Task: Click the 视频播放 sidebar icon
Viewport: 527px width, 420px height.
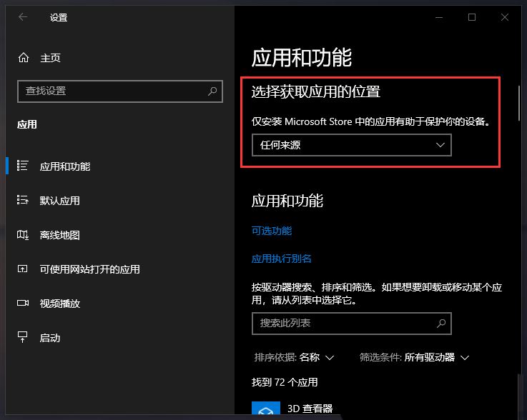Action: [23, 304]
